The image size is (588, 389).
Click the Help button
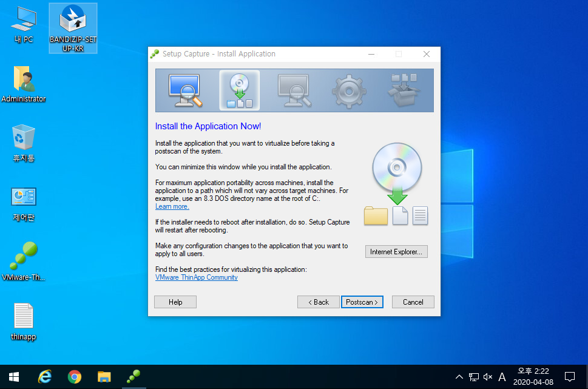point(175,302)
